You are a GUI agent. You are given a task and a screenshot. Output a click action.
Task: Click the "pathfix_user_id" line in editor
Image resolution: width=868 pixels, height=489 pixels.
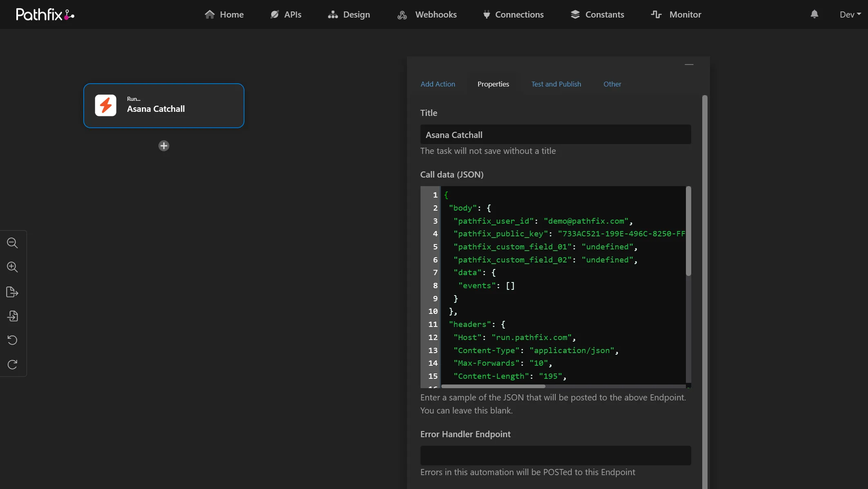click(x=543, y=221)
